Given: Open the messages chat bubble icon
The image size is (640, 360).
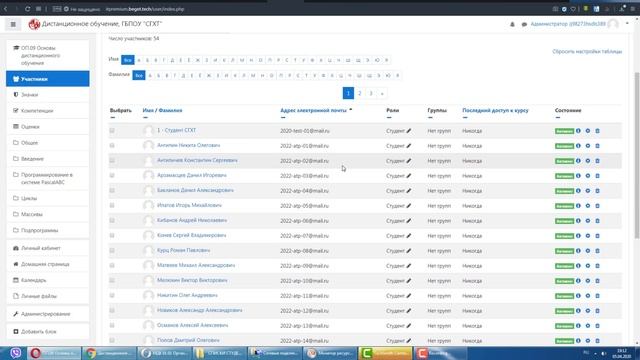Looking at the screenshot, I should (x=524, y=24).
